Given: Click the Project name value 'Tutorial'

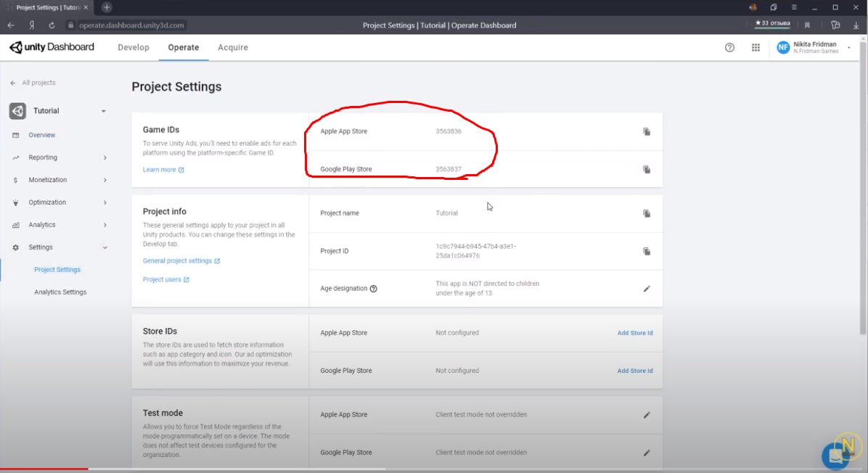Looking at the screenshot, I should (446, 213).
